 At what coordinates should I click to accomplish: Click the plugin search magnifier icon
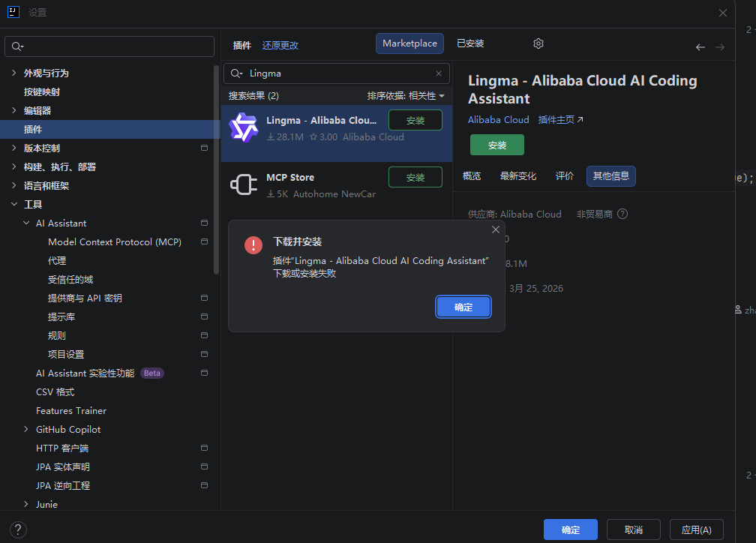point(236,73)
